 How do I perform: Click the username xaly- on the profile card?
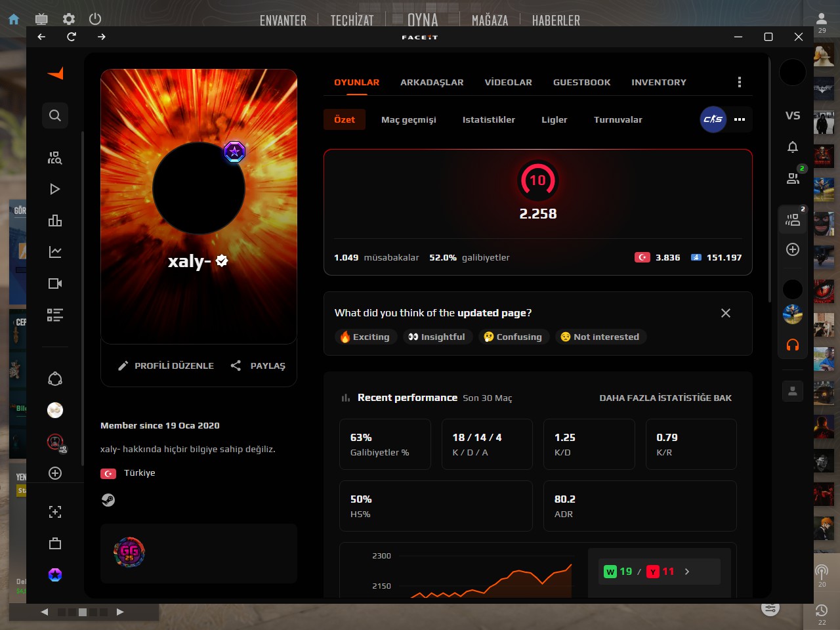pos(190,261)
